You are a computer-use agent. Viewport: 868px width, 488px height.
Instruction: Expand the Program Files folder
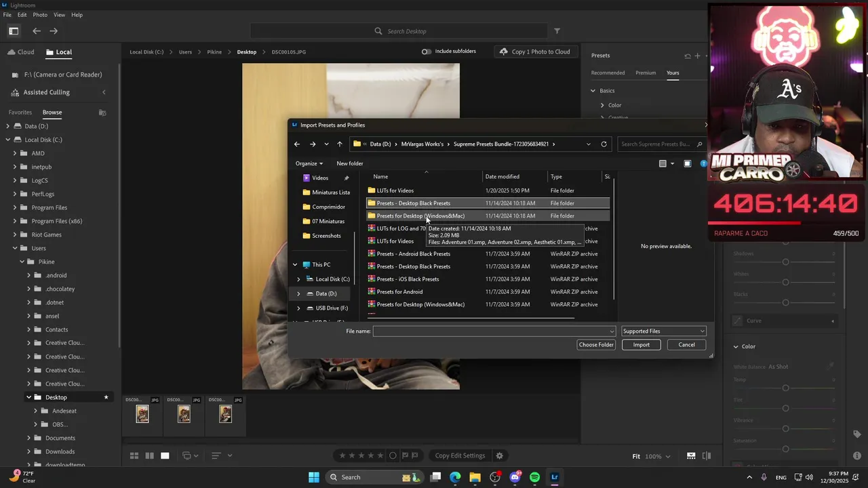pos(15,207)
